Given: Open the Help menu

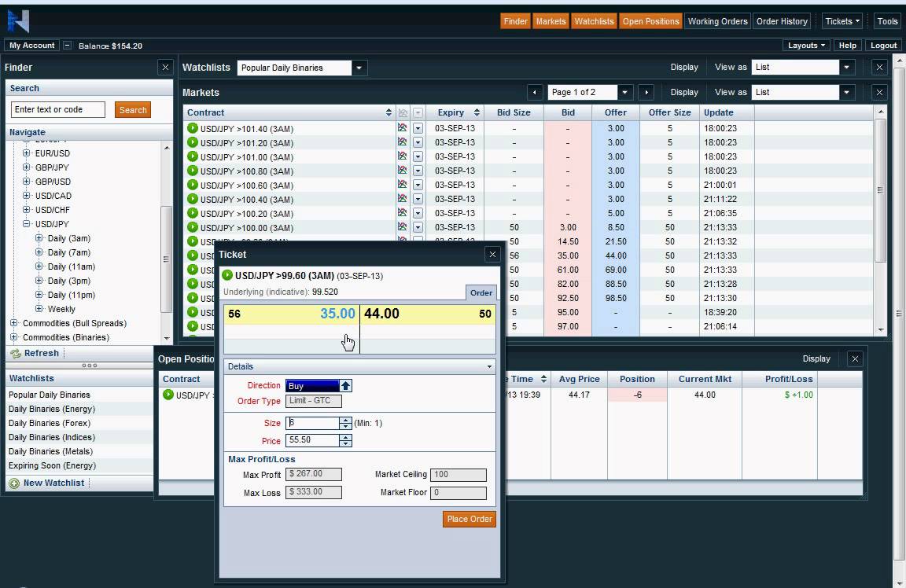Looking at the screenshot, I should (848, 45).
